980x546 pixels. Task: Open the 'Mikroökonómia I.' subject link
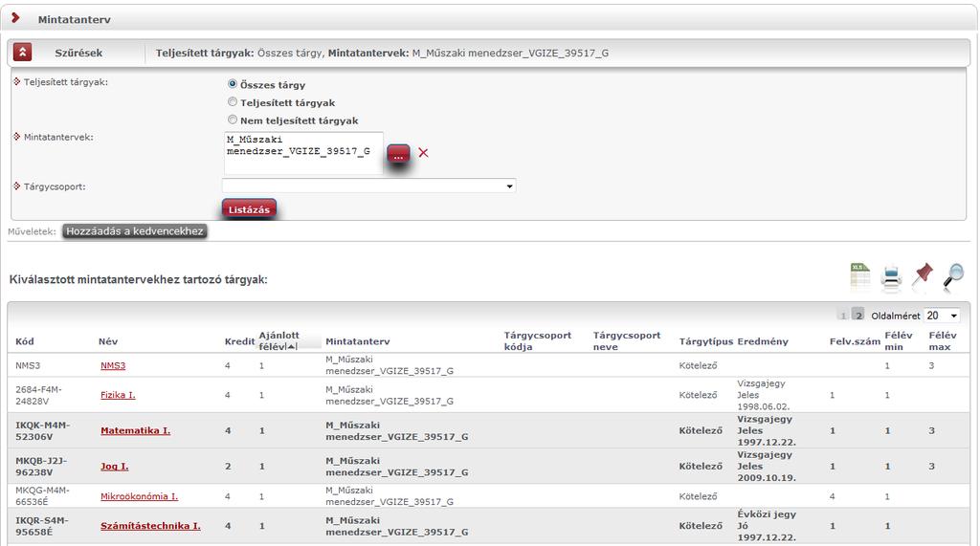[140, 496]
